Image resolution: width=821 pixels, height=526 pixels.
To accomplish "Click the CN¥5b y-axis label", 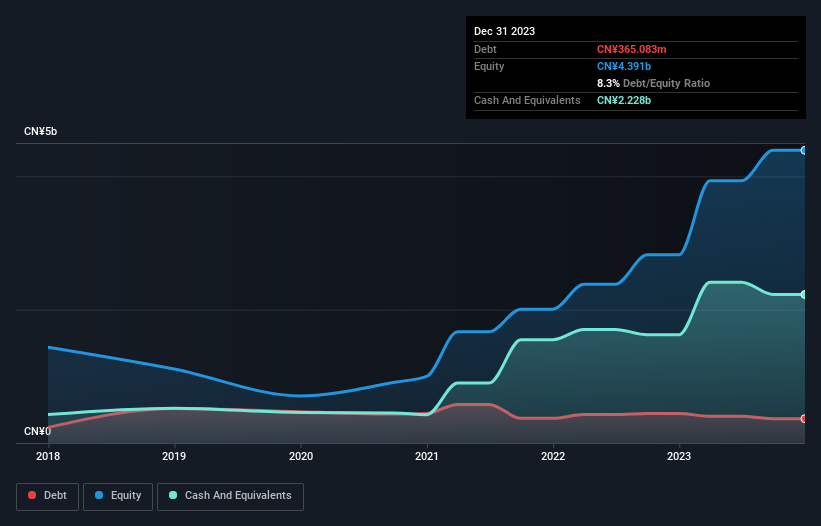I will click(40, 131).
